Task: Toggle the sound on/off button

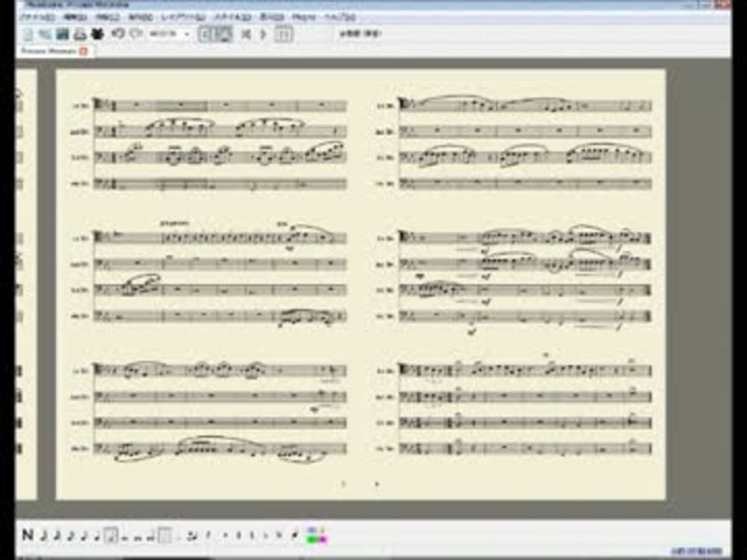Action: click(x=205, y=33)
